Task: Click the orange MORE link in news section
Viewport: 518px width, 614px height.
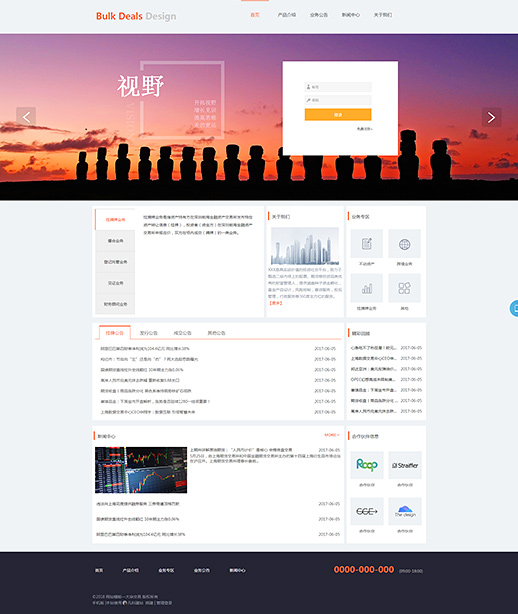Action: pos(332,435)
